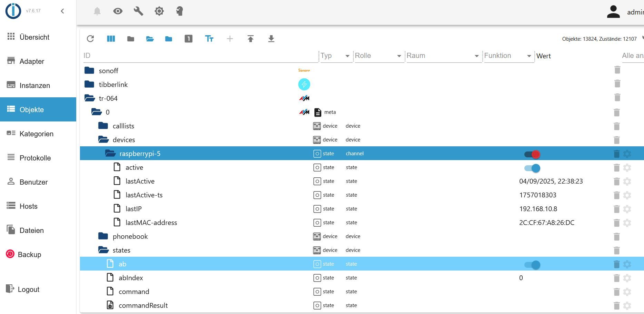The image size is (644, 314).
Task: Click the notifications bell icon
Action: tap(97, 11)
